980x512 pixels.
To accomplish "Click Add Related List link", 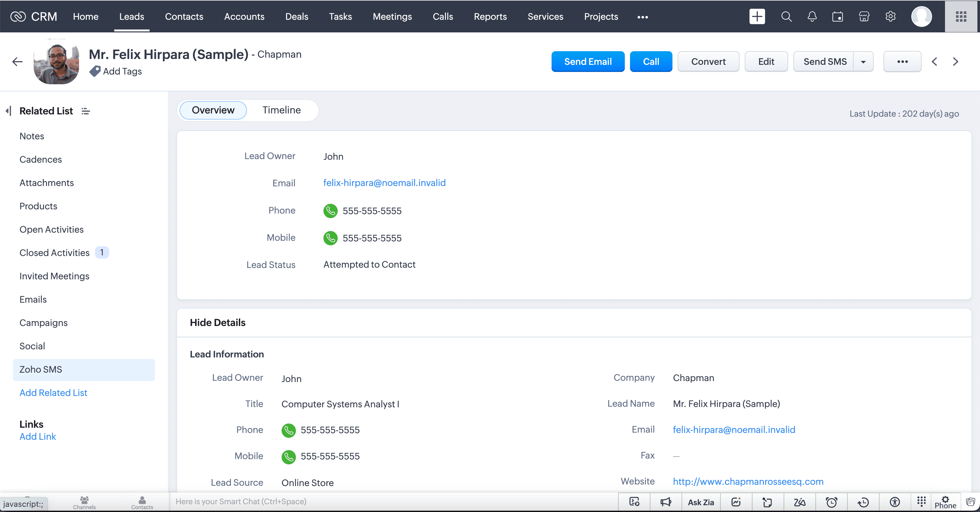I will 53,392.
